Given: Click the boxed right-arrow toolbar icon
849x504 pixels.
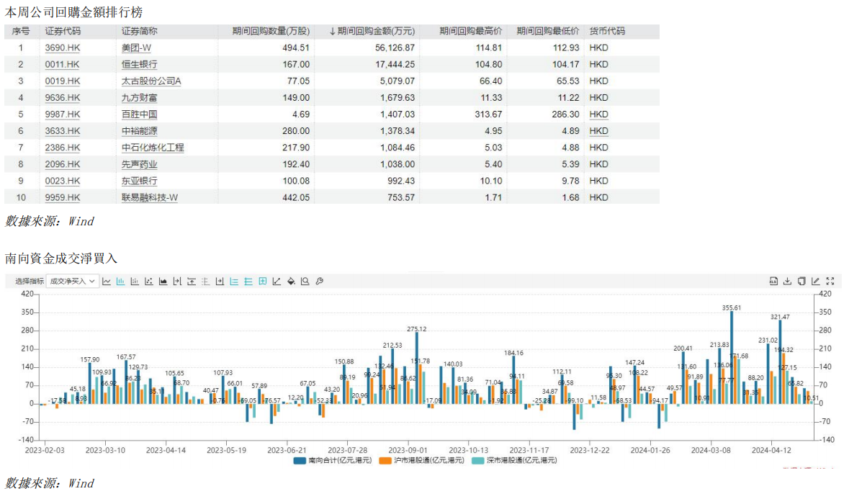Looking at the screenshot, I should [x=220, y=282].
